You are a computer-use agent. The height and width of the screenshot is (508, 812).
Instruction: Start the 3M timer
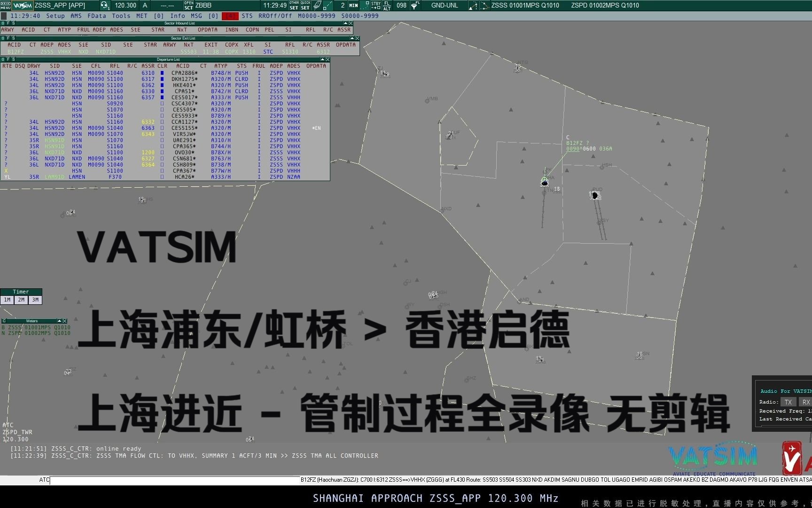pyautogui.click(x=35, y=300)
